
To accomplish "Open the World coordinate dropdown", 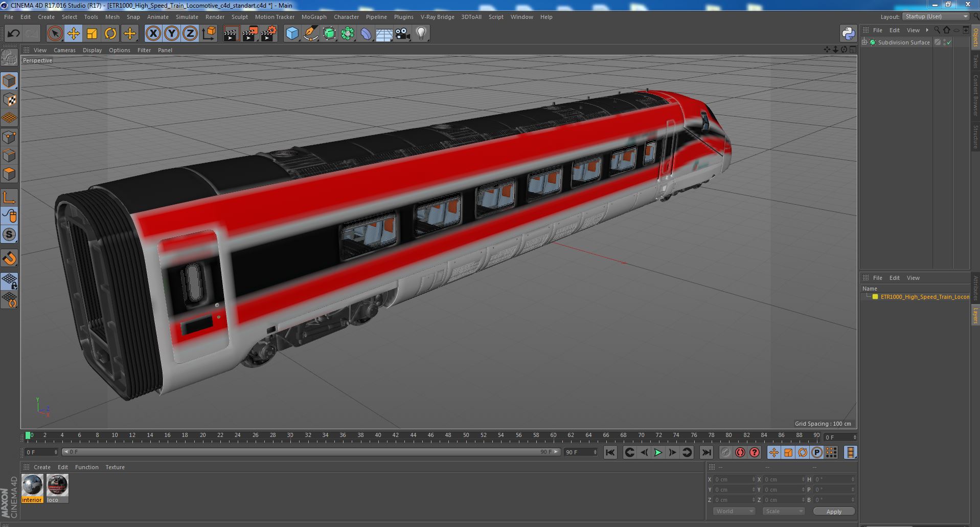I will (x=734, y=511).
